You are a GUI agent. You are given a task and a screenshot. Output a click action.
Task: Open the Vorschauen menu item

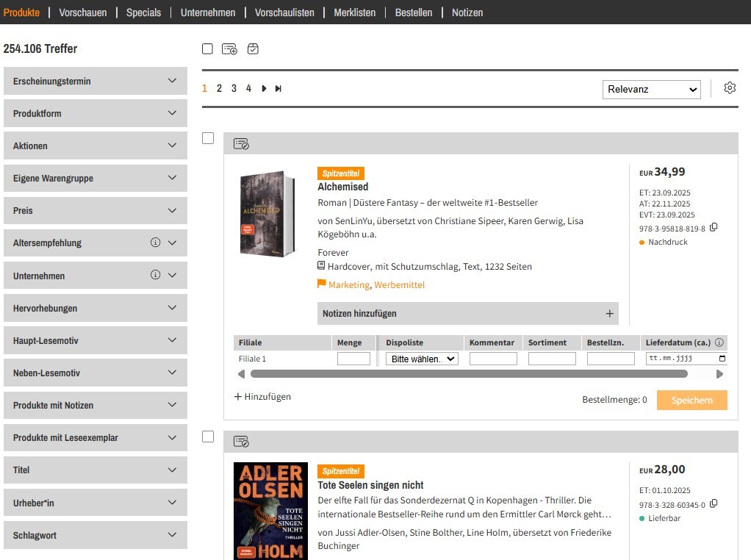82,12
